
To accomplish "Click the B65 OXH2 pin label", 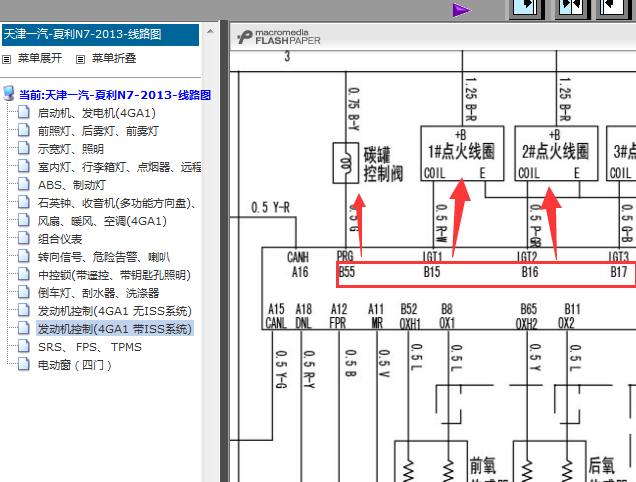I will 528,316.
